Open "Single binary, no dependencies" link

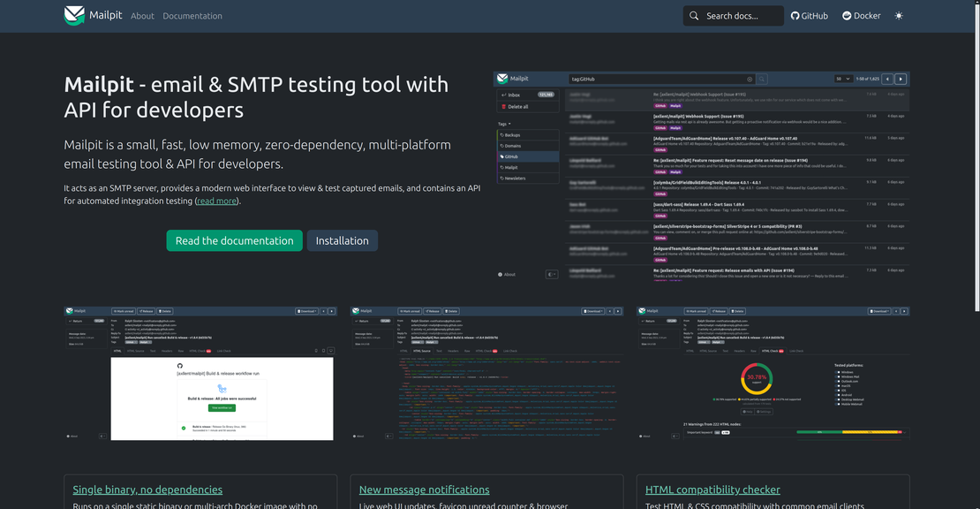(x=147, y=490)
